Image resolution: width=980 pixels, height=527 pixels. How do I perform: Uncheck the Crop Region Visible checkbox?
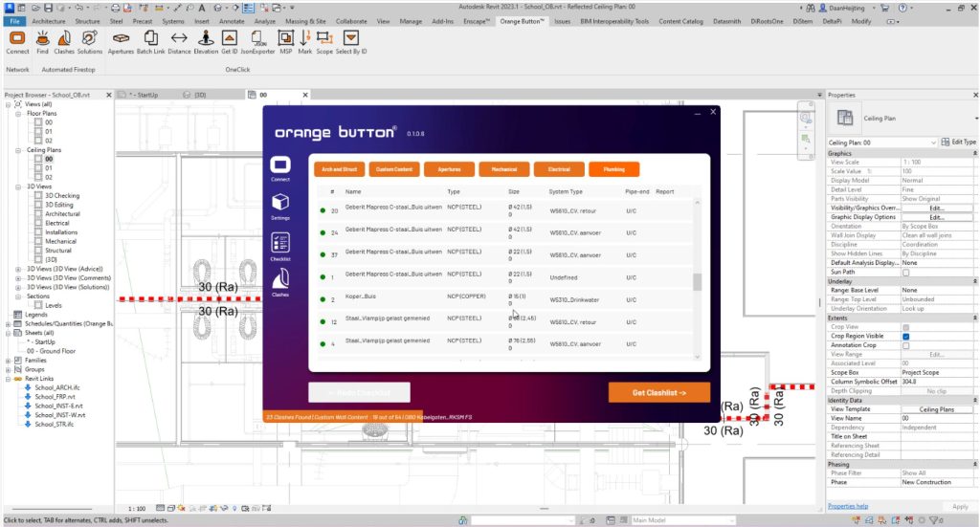(x=906, y=336)
